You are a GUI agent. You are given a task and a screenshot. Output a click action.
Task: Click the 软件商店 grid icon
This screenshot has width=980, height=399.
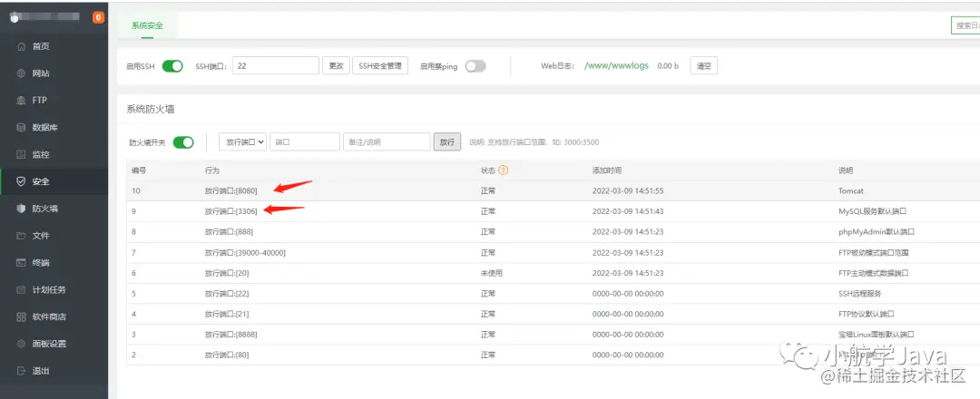pos(21,316)
